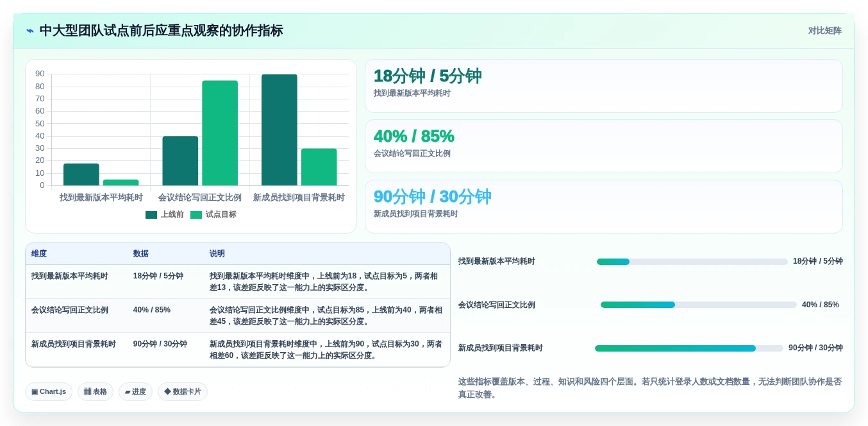Click chart axis label 会议结论写回正文比例
The image size is (868, 426).
(x=200, y=198)
